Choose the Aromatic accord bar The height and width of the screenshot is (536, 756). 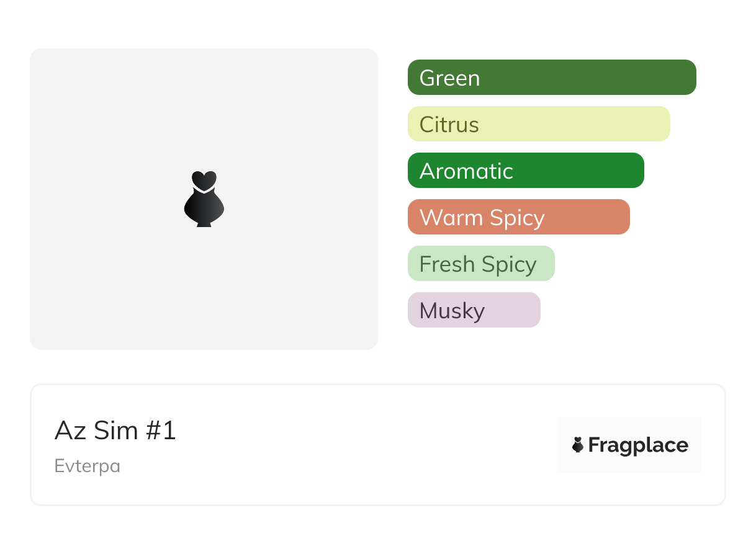tap(526, 171)
